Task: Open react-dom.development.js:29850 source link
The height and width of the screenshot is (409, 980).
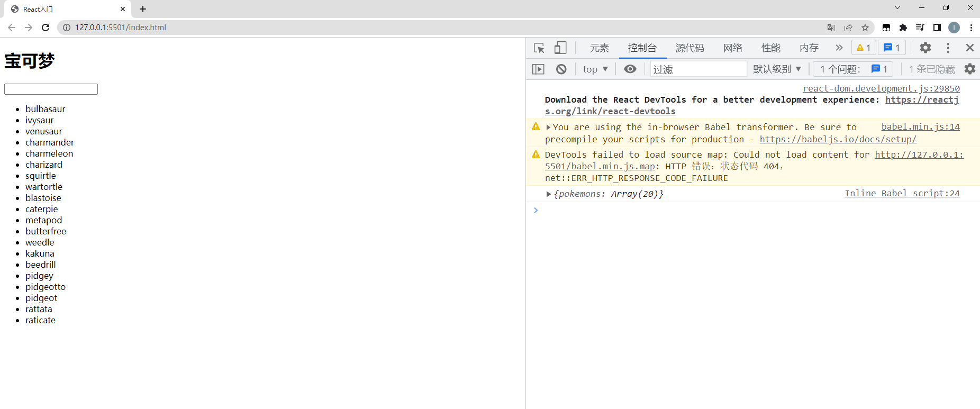Action: coord(881,88)
